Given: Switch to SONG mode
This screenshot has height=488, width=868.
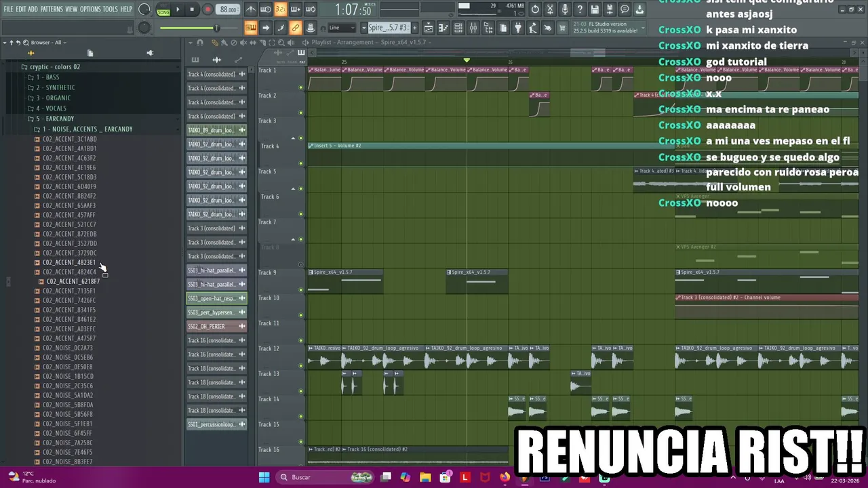Looking at the screenshot, I should 163,12.
